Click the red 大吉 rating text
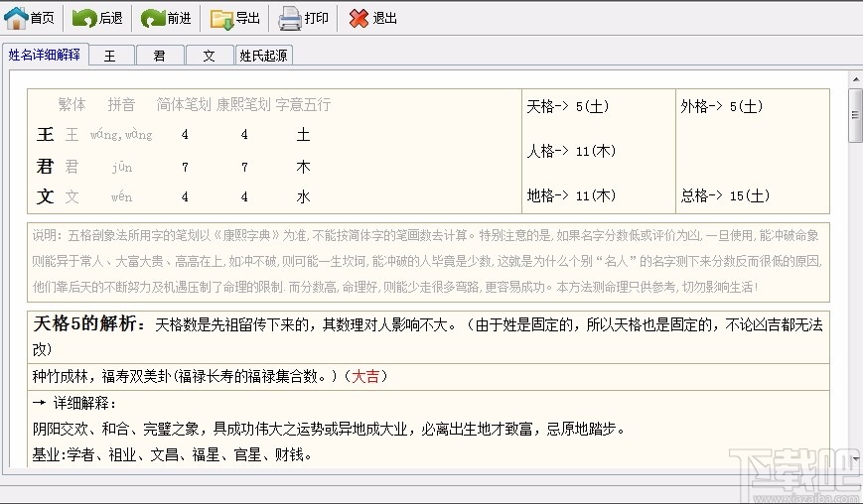 (x=365, y=376)
